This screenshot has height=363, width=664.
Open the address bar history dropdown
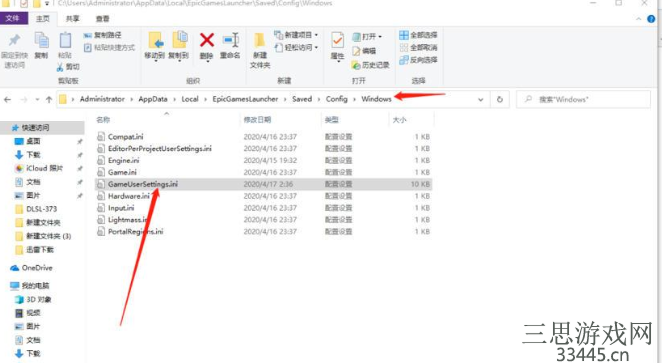click(481, 100)
